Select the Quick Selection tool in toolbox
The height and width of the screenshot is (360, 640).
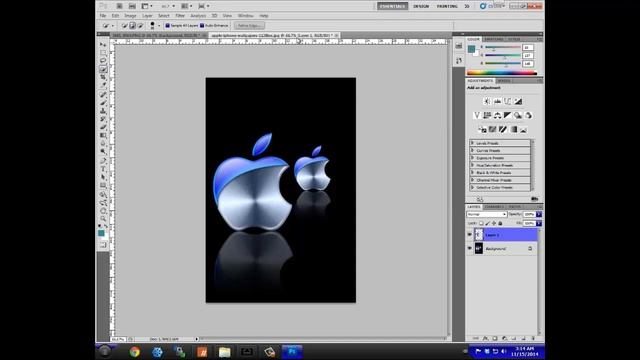pyautogui.click(x=103, y=69)
